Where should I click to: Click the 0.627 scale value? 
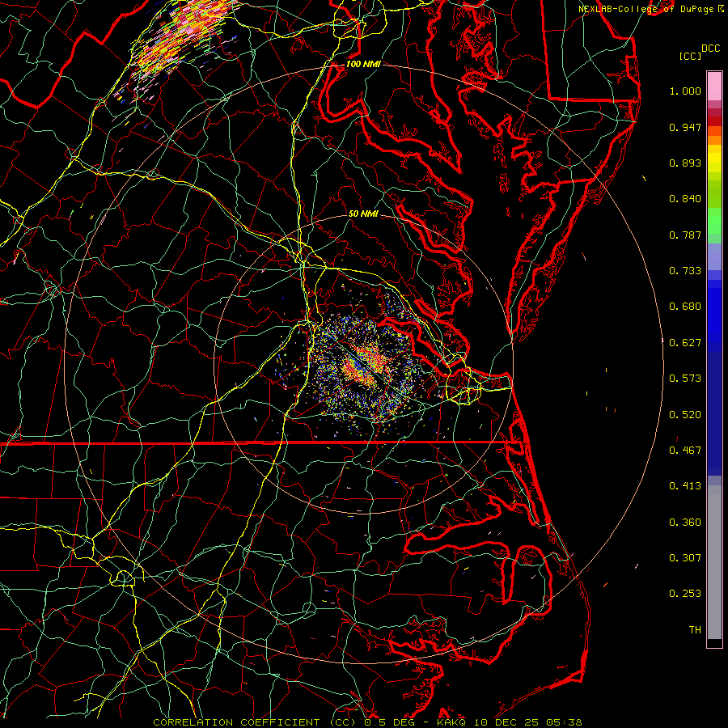tap(685, 343)
